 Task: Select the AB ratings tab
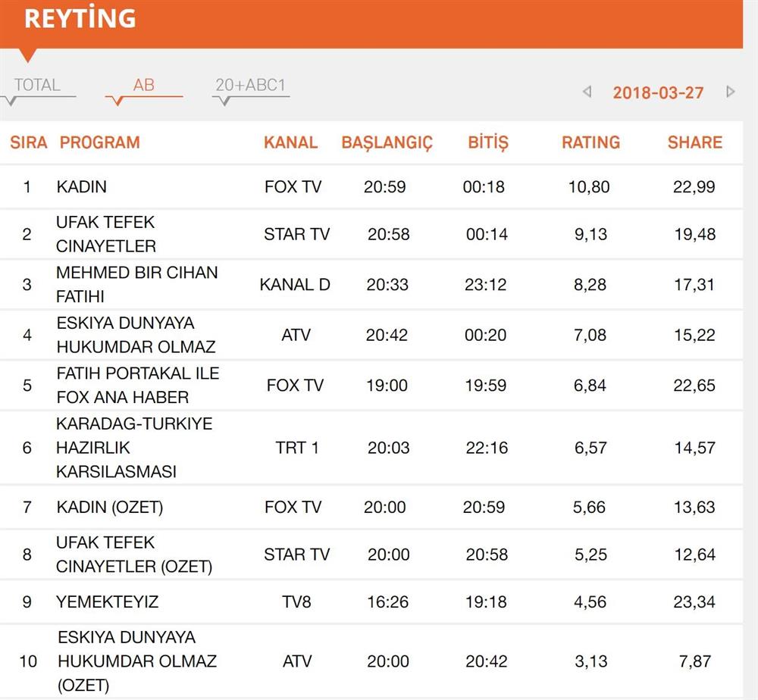[x=143, y=86]
